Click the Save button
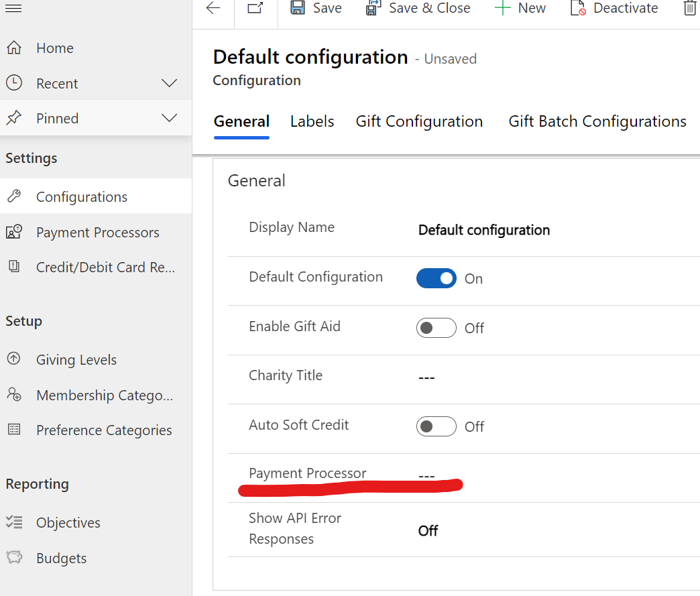700x596 pixels. [x=316, y=8]
